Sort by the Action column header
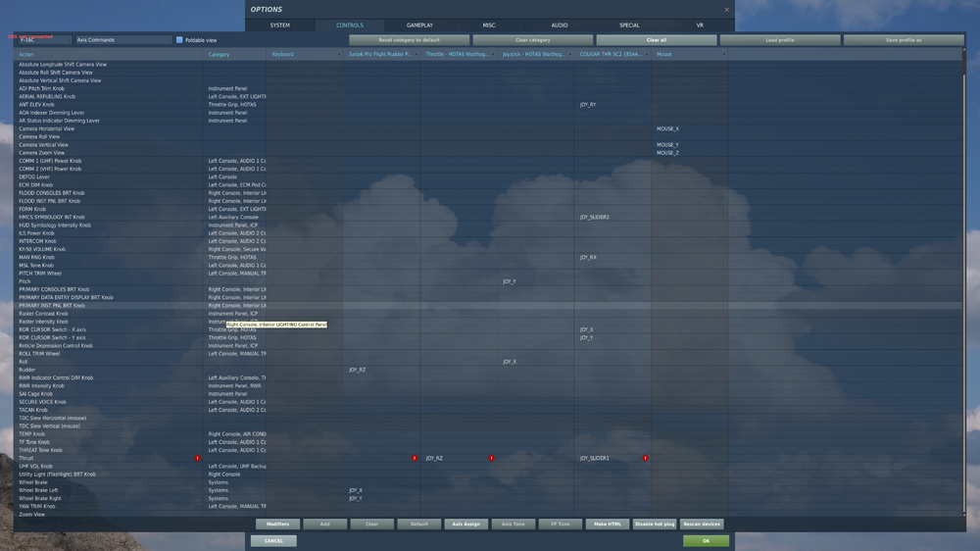This screenshot has width=980, height=551. [x=109, y=54]
